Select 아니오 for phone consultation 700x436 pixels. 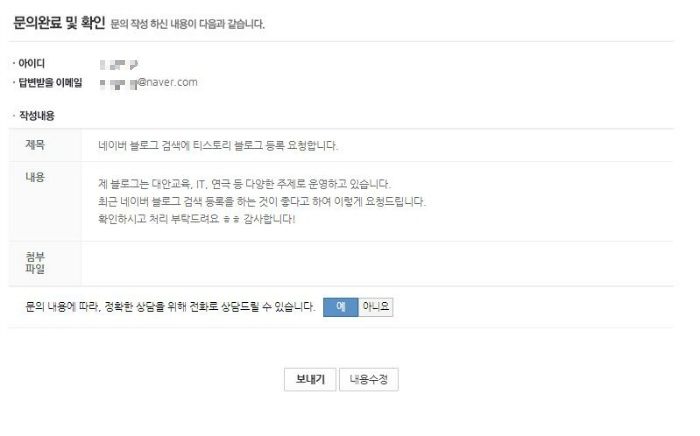coord(375,307)
